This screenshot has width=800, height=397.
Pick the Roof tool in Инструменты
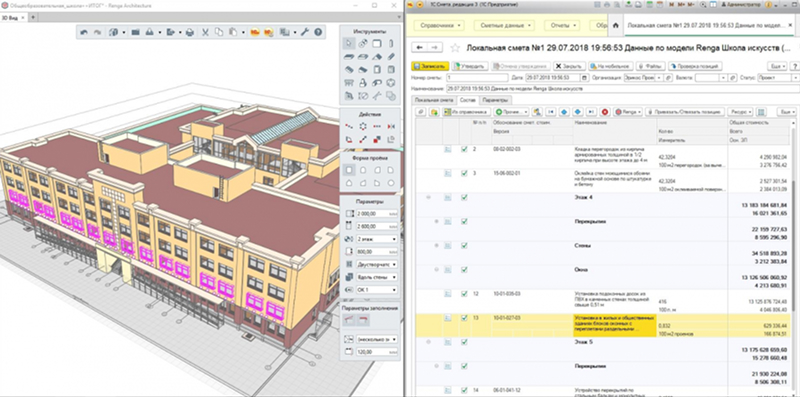(x=377, y=57)
